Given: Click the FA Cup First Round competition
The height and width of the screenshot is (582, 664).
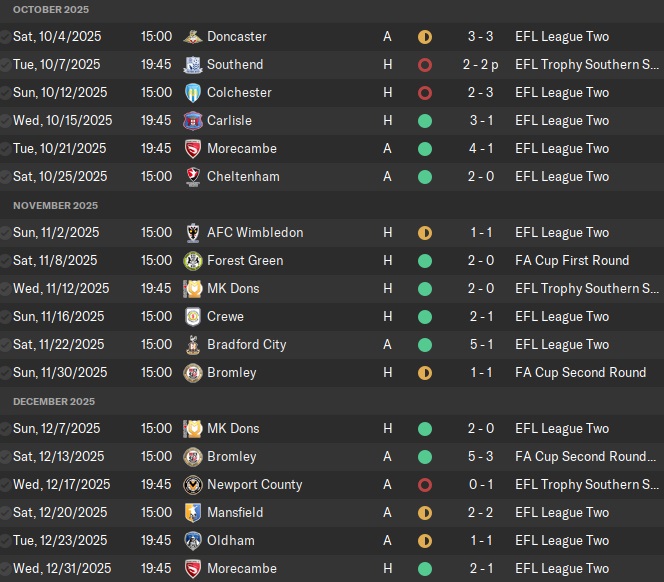Looking at the screenshot, I should pyautogui.click(x=572, y=261).
